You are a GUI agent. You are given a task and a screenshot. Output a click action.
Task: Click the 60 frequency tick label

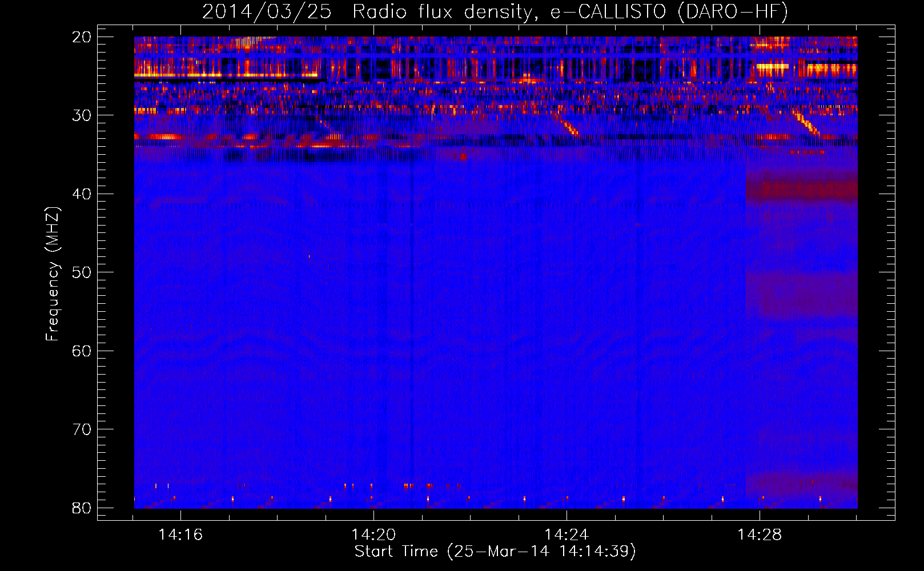coord(82,351)
